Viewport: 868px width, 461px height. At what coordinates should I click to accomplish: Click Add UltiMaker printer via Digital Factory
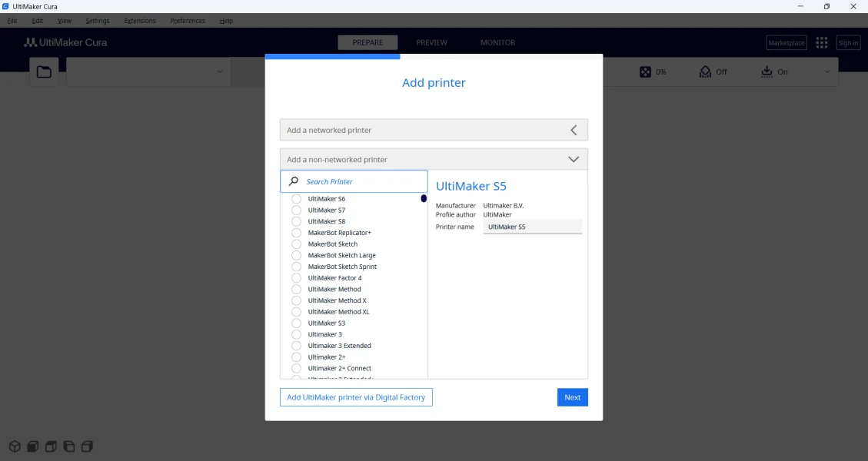click(356, 397)
